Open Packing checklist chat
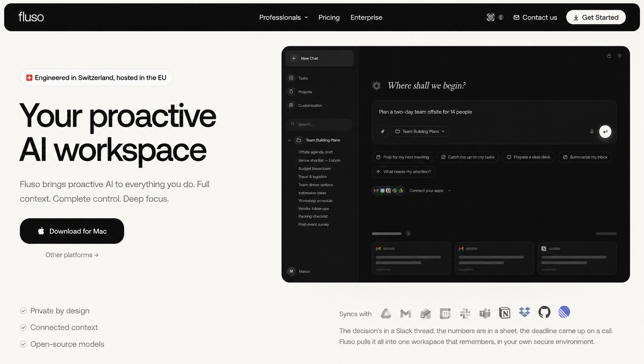The width and height of the screenshot is (644, 364). 313,217
